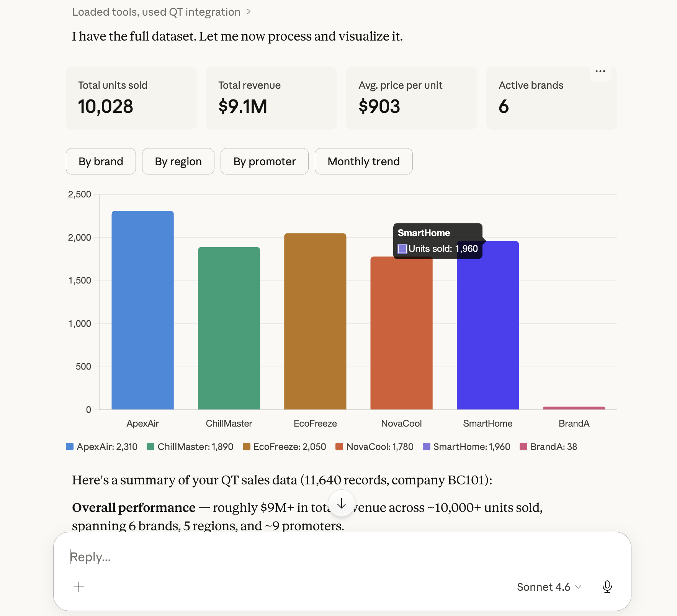Screen dimensions: 677x616
Task: Click the NovaCool bar in chart
Action: [x=401, y=333]
